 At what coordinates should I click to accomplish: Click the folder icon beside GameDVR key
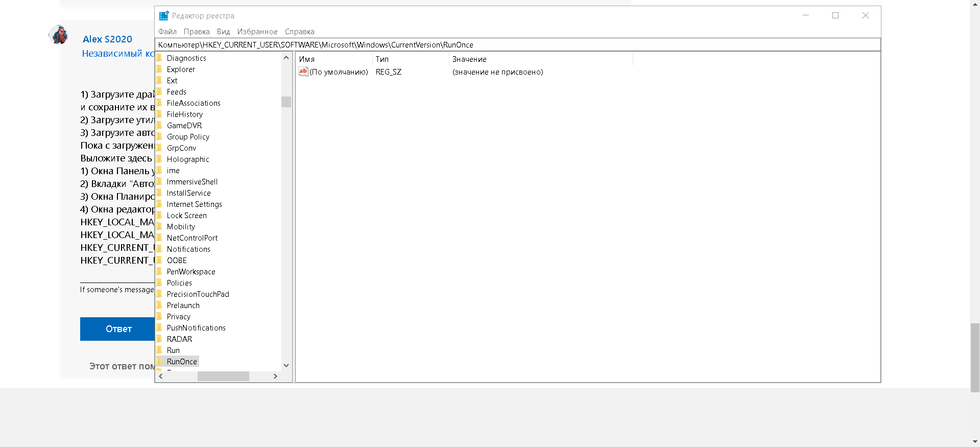[159, 125]
